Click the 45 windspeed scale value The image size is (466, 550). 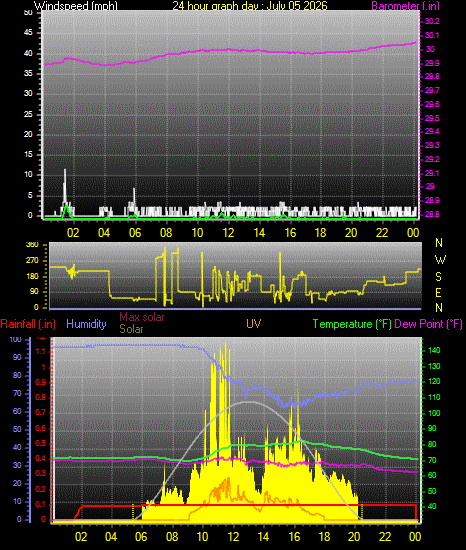[x=28, y=33]
